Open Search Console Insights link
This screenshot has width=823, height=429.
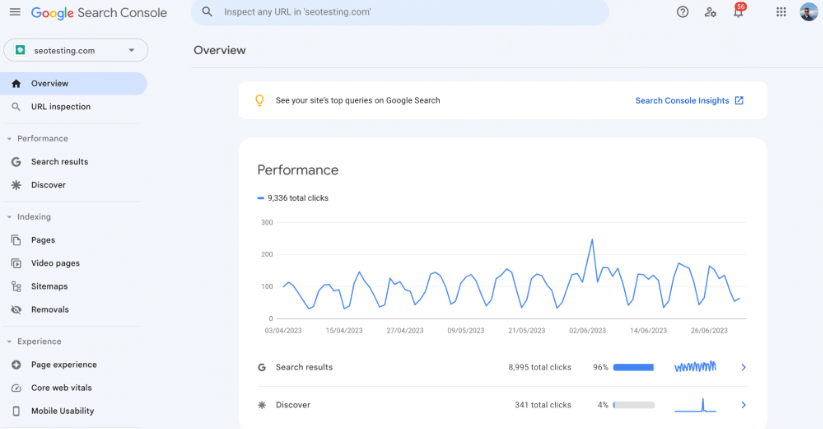click(x=682, y=100)
